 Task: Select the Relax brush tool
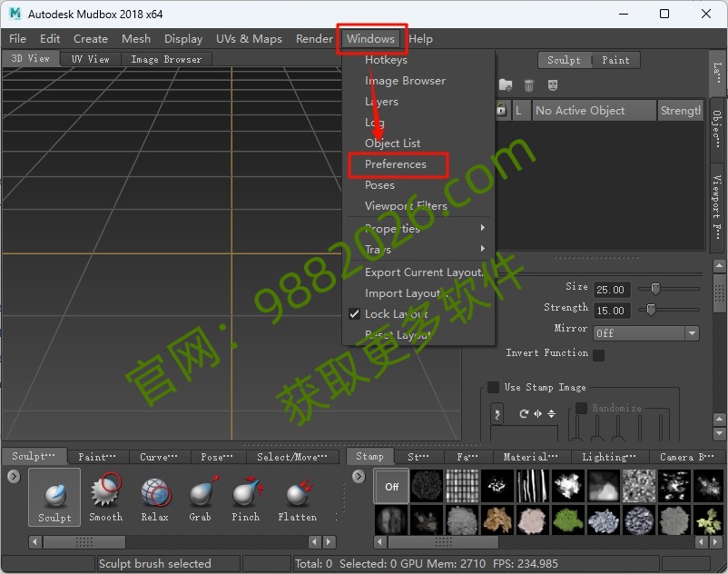click(155, 497)
